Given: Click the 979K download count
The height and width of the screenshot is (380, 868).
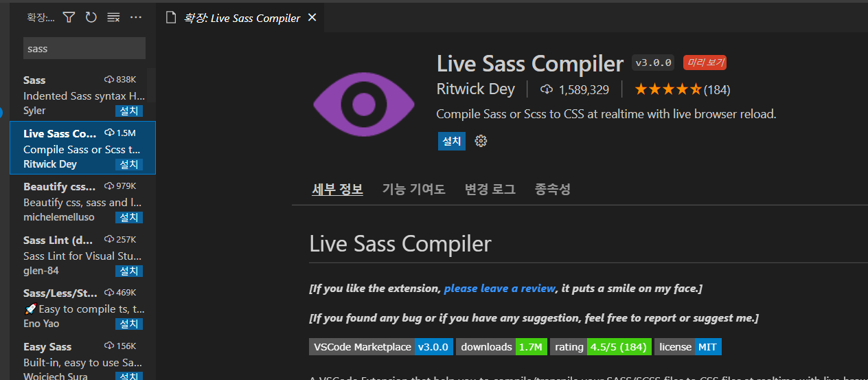Looking at the screenshot, I should tap(120, 186).
